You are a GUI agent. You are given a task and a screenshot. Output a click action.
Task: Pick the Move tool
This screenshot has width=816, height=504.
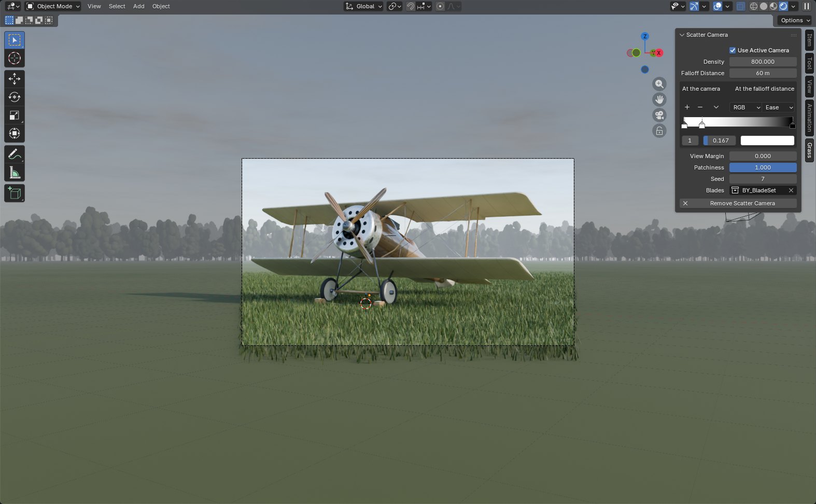[15, 79]
